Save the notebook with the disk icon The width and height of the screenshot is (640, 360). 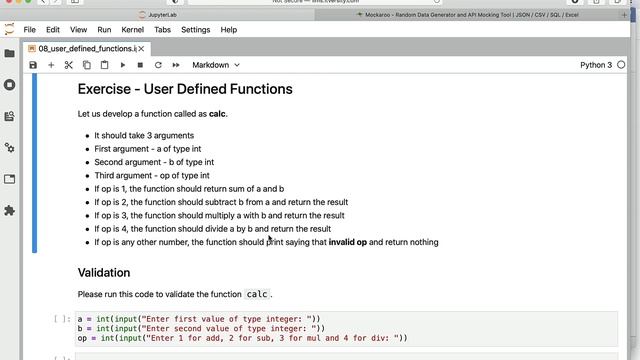(x=33, y=65)
